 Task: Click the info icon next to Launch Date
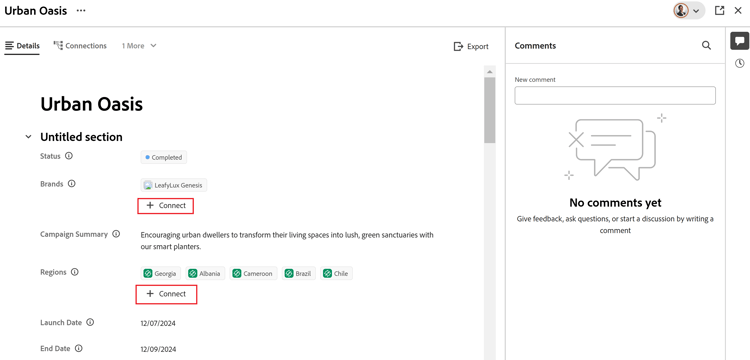pyautogui.click(x=90, y=322)
